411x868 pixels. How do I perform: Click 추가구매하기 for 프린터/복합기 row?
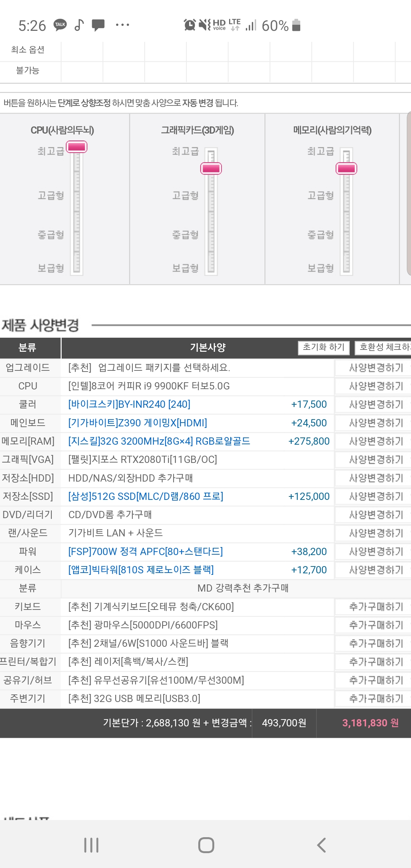tap(373, 662)
